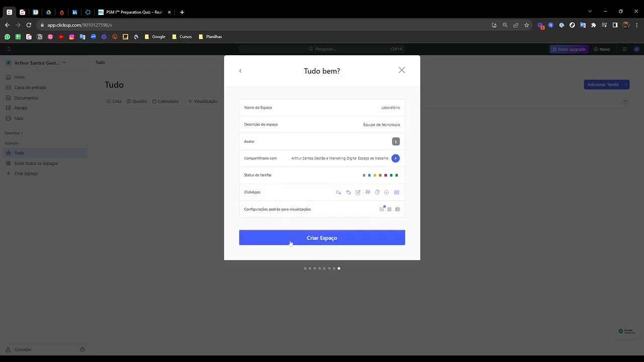The image size is (644, 362).
Task: Click the ClickUp logo top left
Action: pos(9,49)
